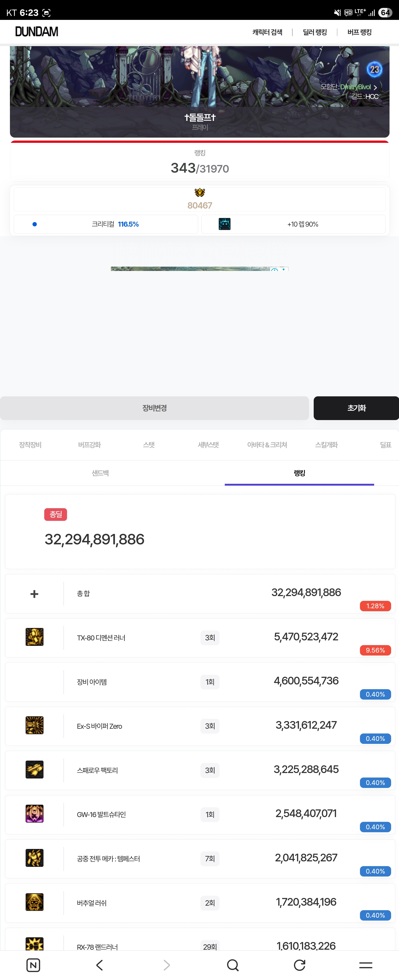Tap the 공중 전투 메카 템페스터 icon
The height and width of the screenshot is (980, 399).
tap(34, 858)
